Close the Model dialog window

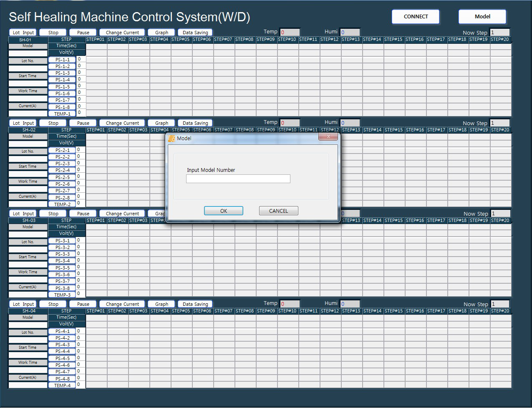[x=329, y=137]
